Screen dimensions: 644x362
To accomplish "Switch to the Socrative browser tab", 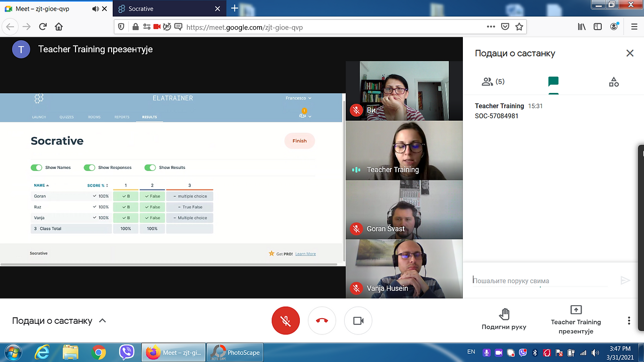I will pos(169,9).
